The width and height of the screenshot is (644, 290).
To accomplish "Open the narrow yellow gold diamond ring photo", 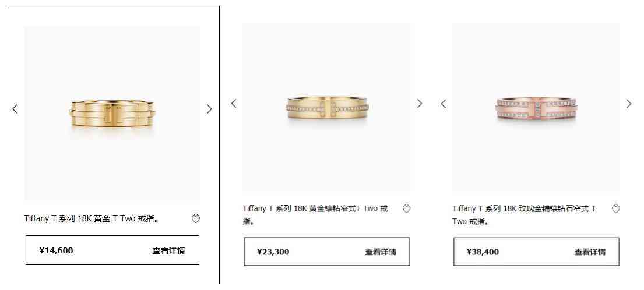I will pos(328,108).
